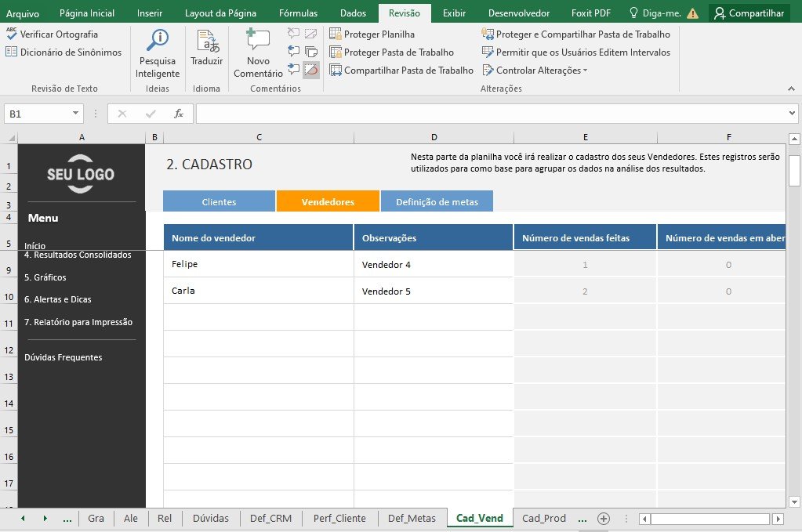The height and width of the screenshot is (532, 802).
Task: Open the Desenvolvedor tab
Action: coord(519,13)
